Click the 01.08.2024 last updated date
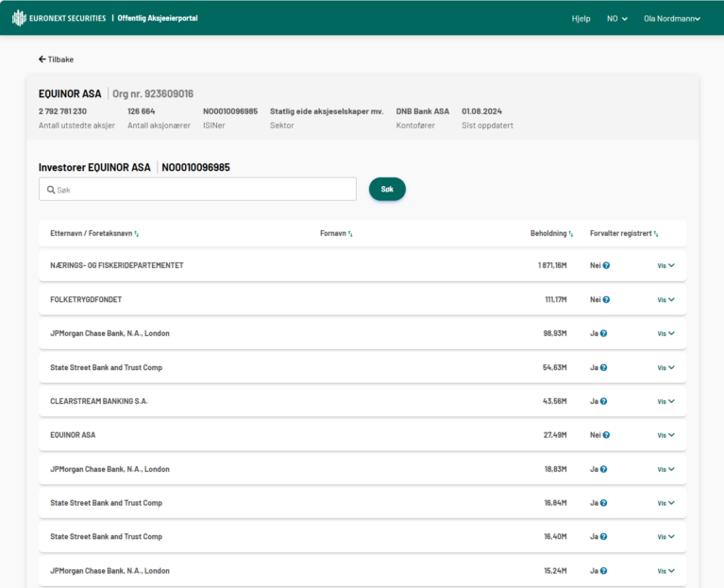 click(481, 111)
